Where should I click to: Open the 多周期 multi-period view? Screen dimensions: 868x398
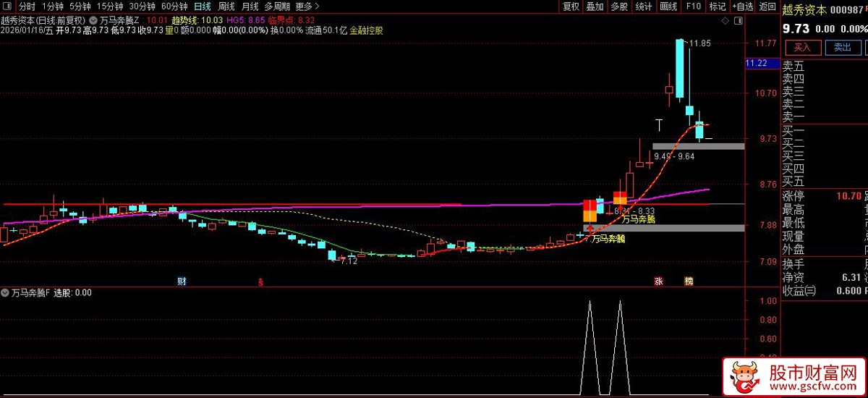[x=277, y=7]
